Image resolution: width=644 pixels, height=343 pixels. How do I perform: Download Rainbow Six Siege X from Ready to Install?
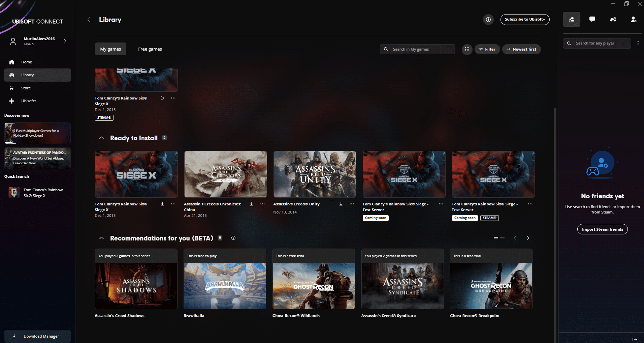(162, 204)
